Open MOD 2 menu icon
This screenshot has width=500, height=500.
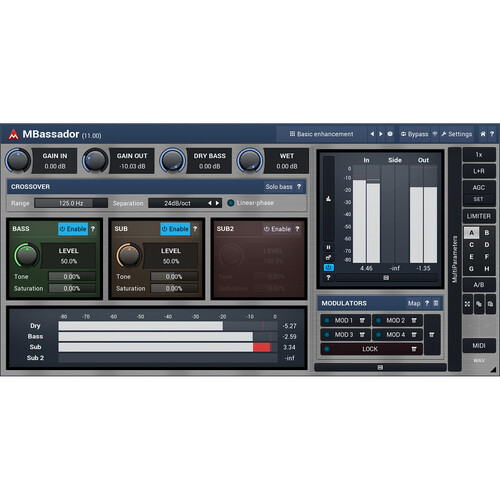[x=414, y=320]
